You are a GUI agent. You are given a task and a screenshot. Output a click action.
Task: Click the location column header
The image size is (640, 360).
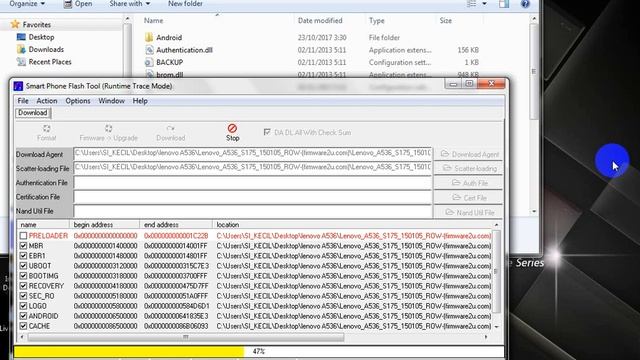353,224
